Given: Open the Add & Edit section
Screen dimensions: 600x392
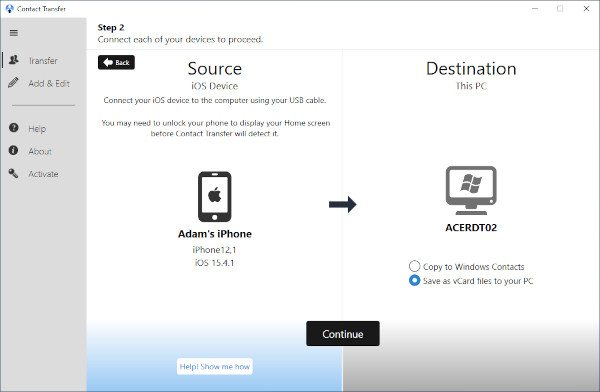Looking at the screenshot, I should [x=44, y=83].
